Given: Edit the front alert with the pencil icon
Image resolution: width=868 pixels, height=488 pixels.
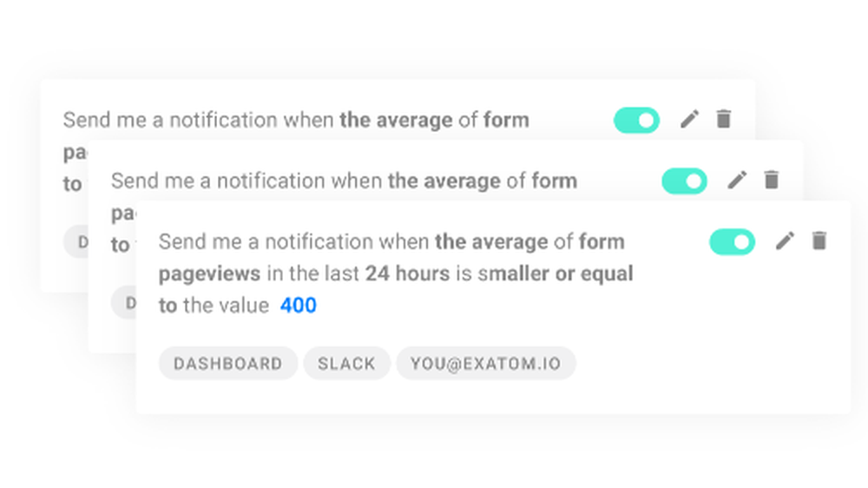Looking at the screenshot, I should pyautogui.click(x=785, y=241).
